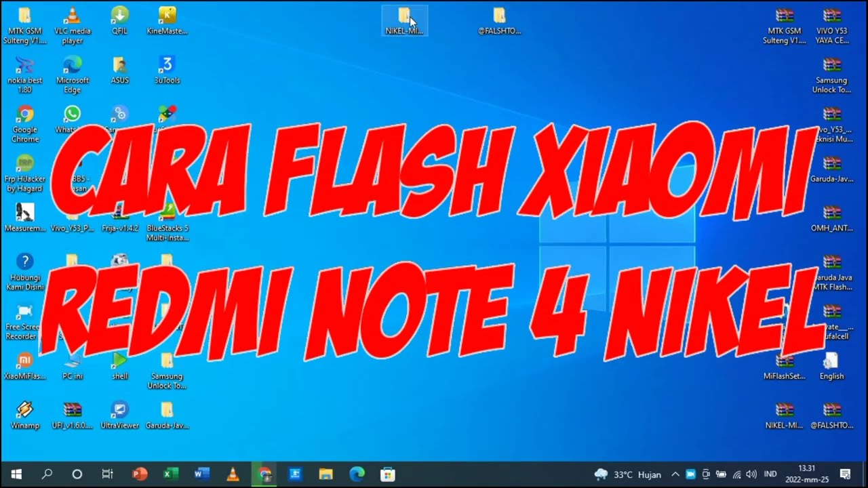The height and width of the screenshot is (488, 868).
Task: Launch VLC media player desktop shortcut
Action: [73, 26]
